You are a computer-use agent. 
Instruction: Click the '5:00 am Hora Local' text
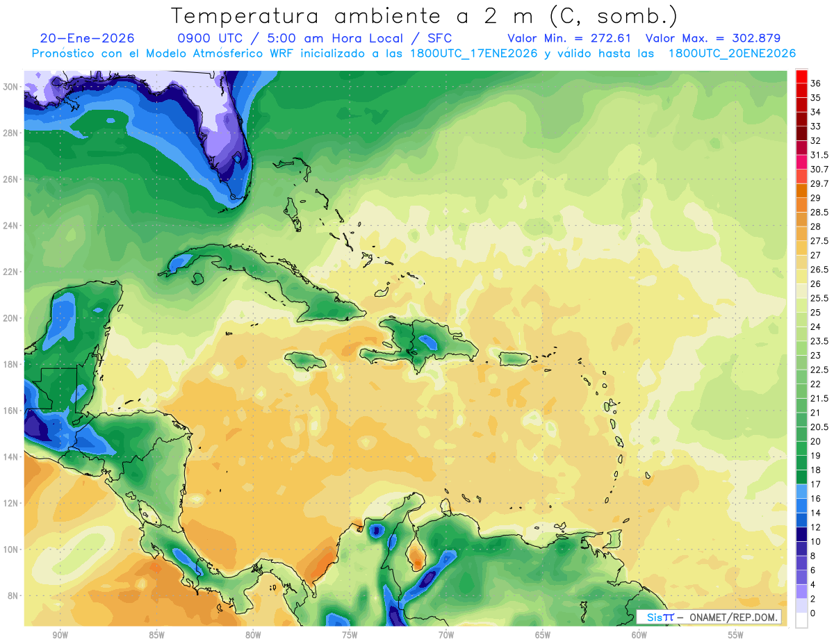pos(332,38)
